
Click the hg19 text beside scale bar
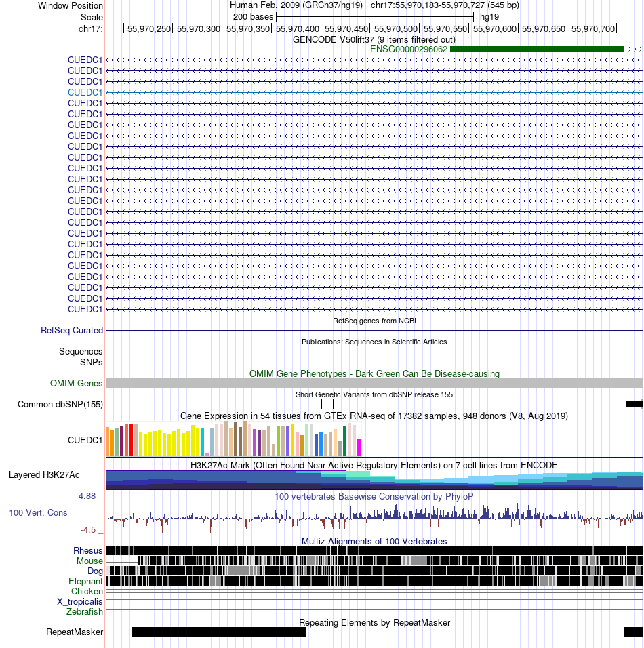click(489, 17)
